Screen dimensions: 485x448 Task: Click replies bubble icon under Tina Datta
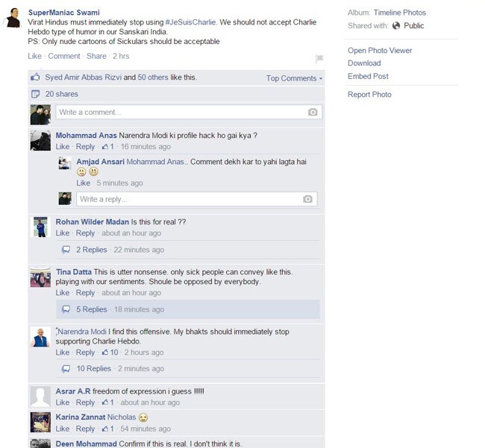click(x=66, y=309)
